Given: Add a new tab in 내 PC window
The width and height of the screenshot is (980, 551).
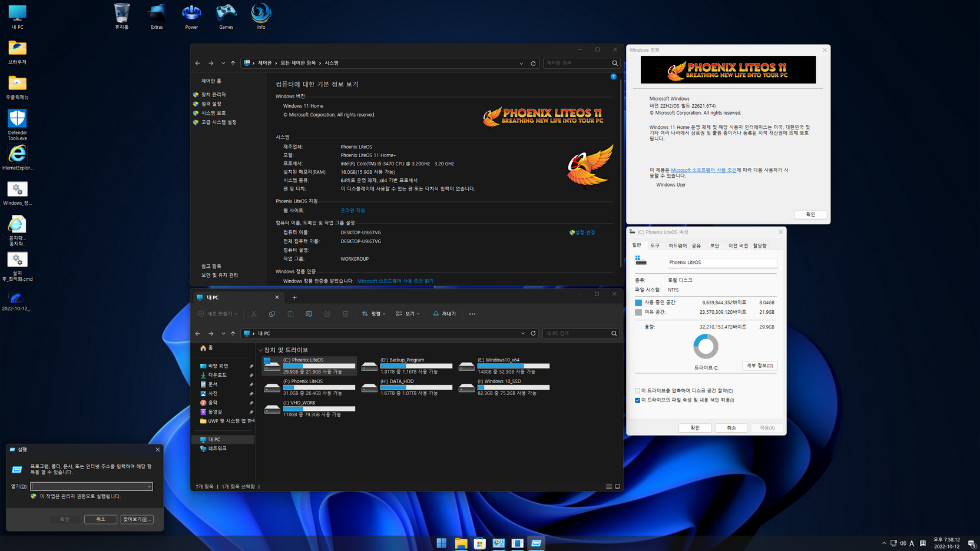Looking at the screenshot, I should tap(294, 297).
